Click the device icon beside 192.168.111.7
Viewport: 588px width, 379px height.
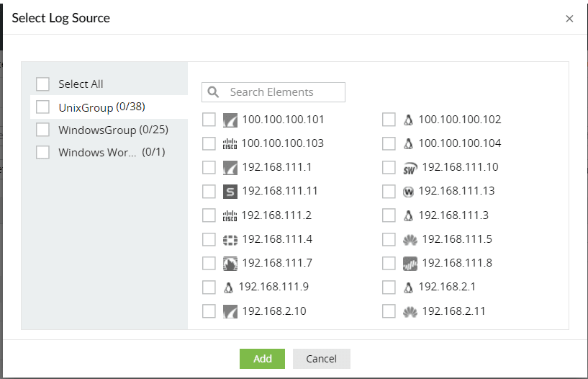(x=230, y=263)
